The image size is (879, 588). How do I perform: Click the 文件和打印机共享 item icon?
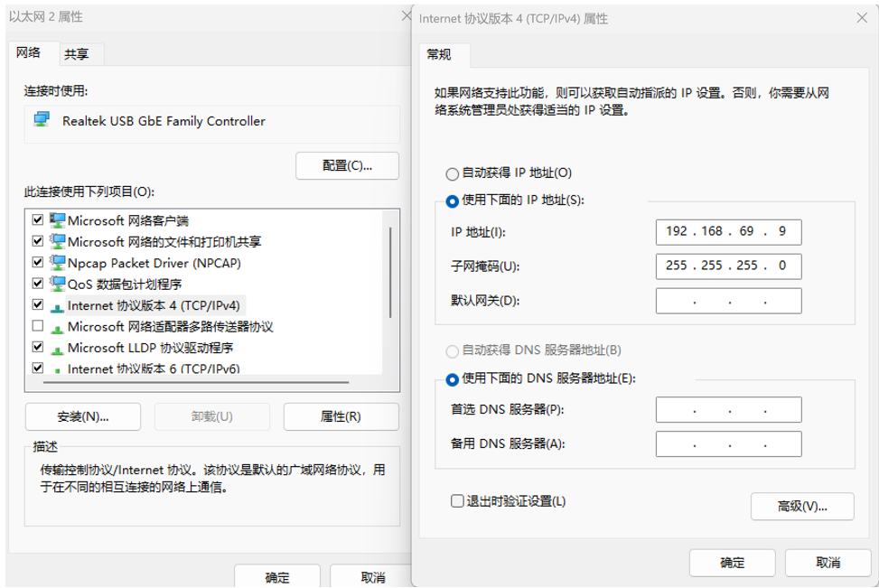pos(57,241)
